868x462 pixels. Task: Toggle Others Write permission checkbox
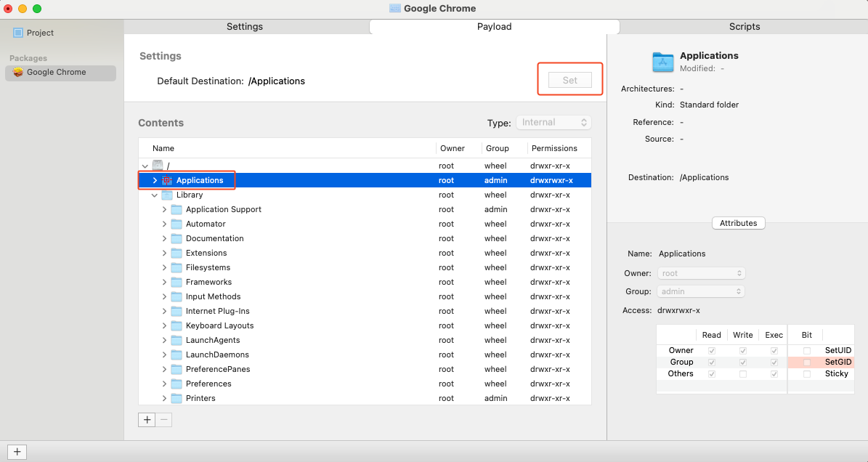point(742,374)
